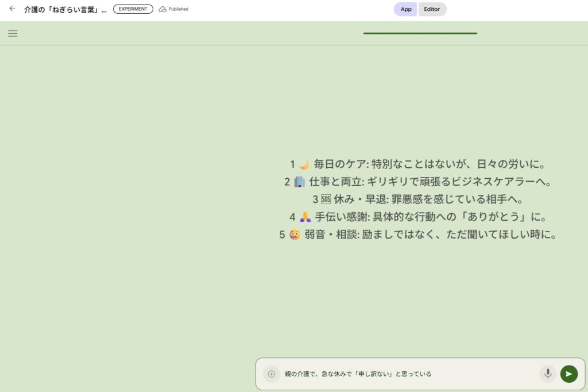Click the office building emoji beside 仕事と両立
Viewport: 588px width, 392px height.
(x=299, y=182)
